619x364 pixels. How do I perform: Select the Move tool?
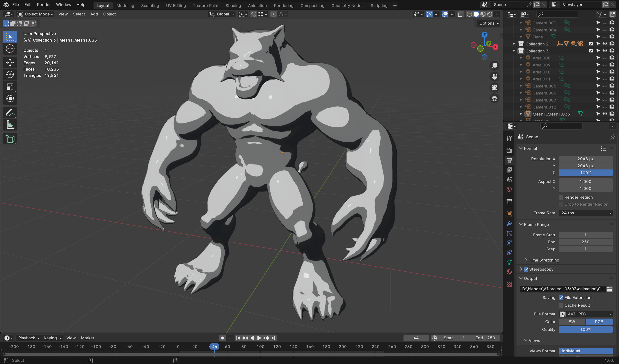[x=10, y=62]
